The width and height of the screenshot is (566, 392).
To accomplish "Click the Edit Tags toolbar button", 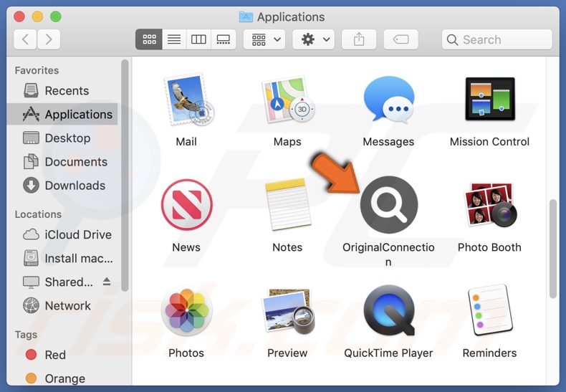I will tap(400, 39).
